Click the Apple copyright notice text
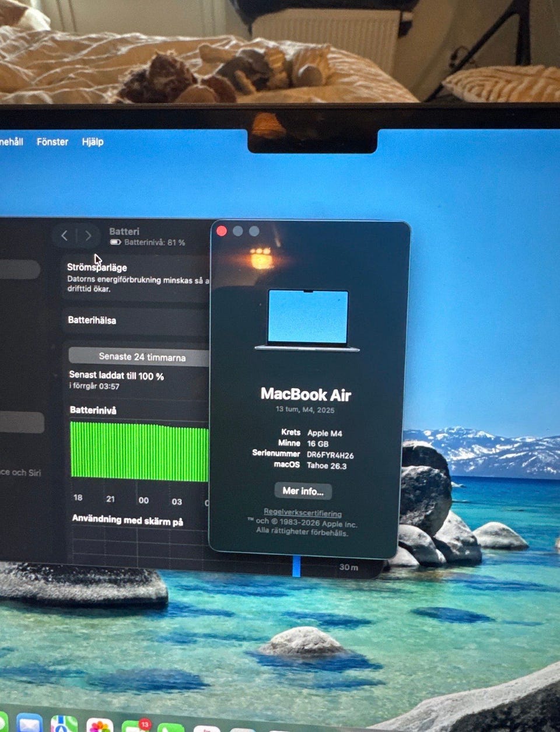The height and width of the screenshot is (732, 560). (302, 523)
